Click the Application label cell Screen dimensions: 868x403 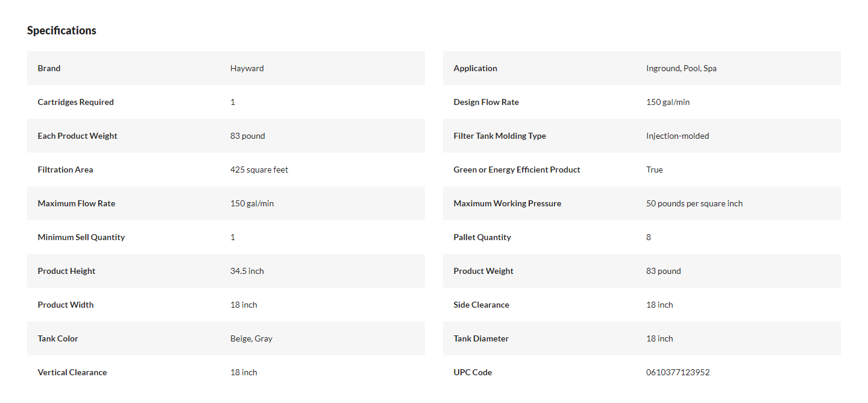pyautogui.click(x=475, y=68)
